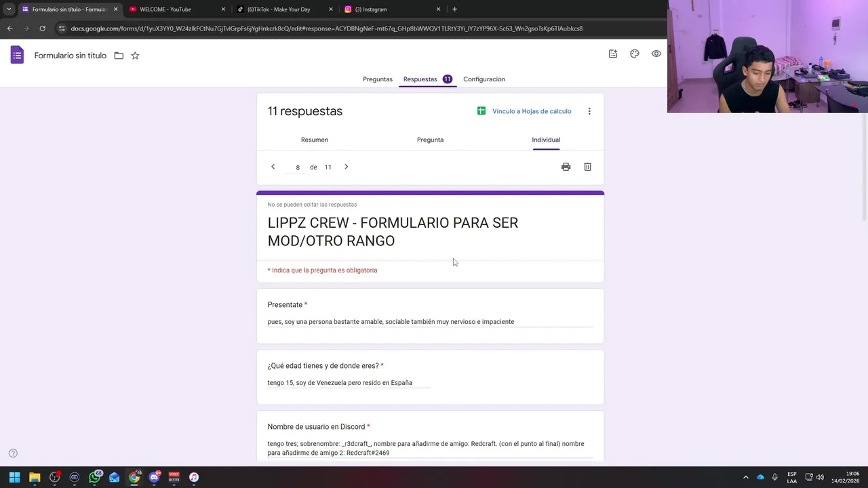Click the Discord username answer text
Screen dimensions: 868x488
(x=426, y=448)
